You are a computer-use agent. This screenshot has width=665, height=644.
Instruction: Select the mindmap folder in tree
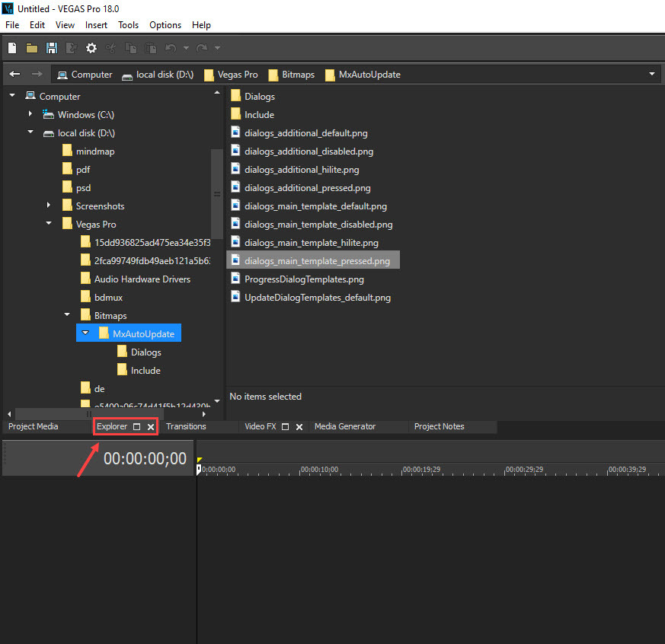tap(88, 151)
